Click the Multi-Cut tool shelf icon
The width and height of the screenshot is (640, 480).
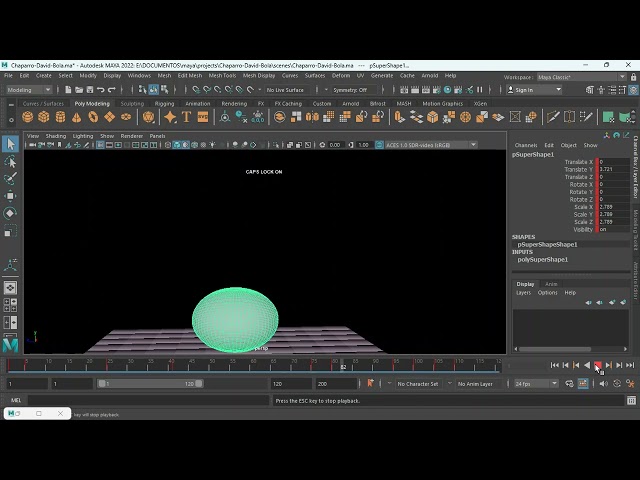click(x=553, y=117)
